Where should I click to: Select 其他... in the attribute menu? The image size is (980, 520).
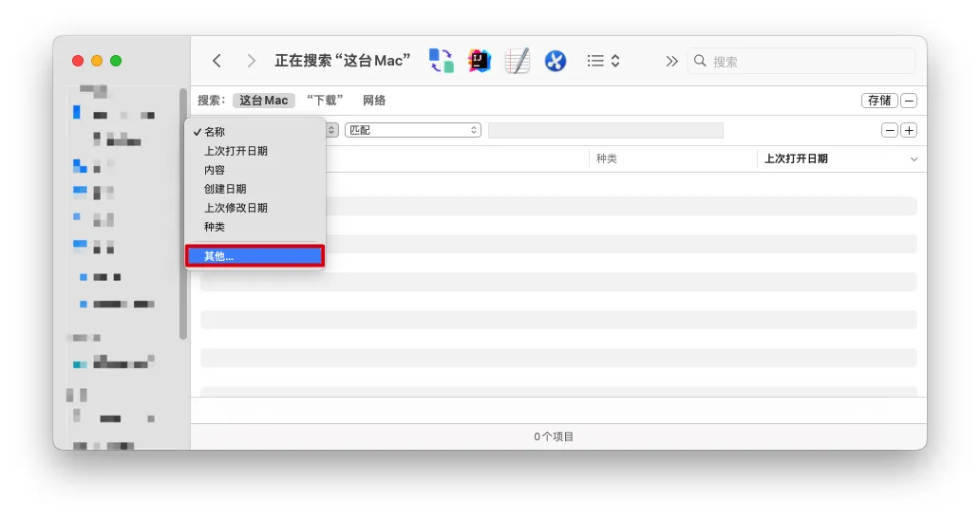point(254,256)
